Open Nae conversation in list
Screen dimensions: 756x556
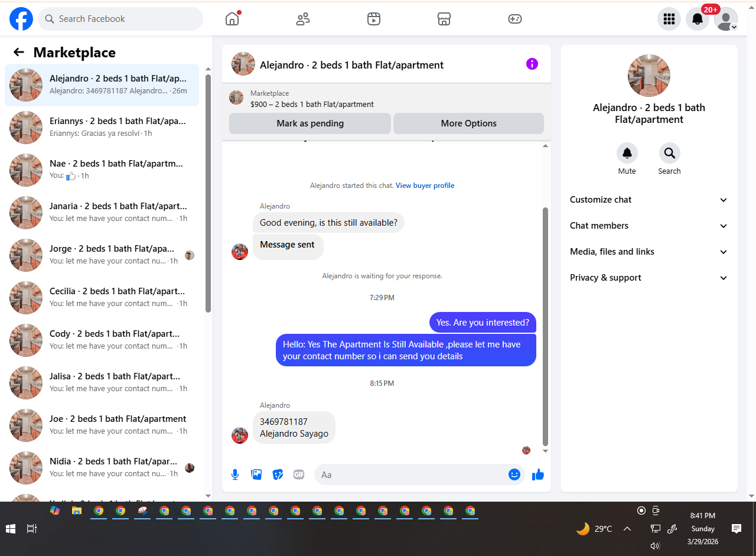102,170
